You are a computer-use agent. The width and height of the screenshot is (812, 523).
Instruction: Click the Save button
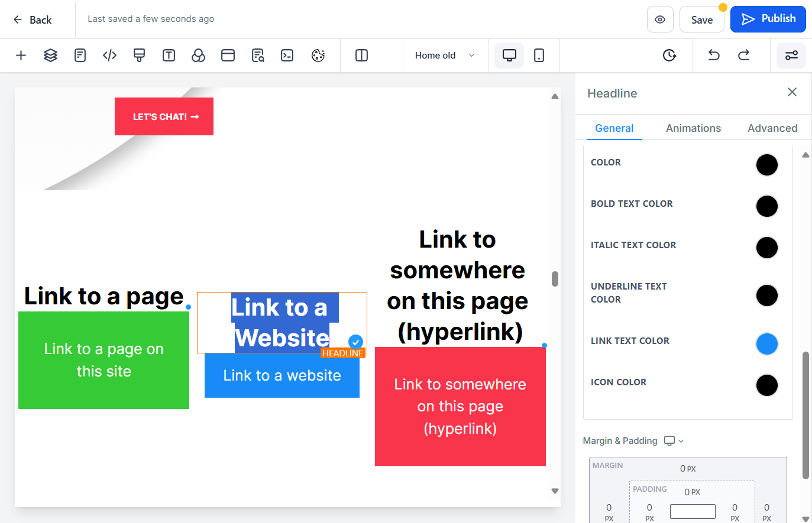(x=702, y=20)
